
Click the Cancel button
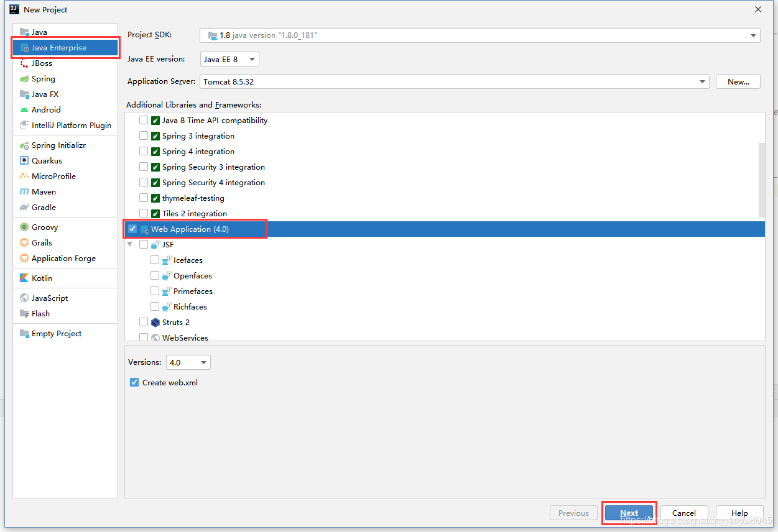coord(684,513)
